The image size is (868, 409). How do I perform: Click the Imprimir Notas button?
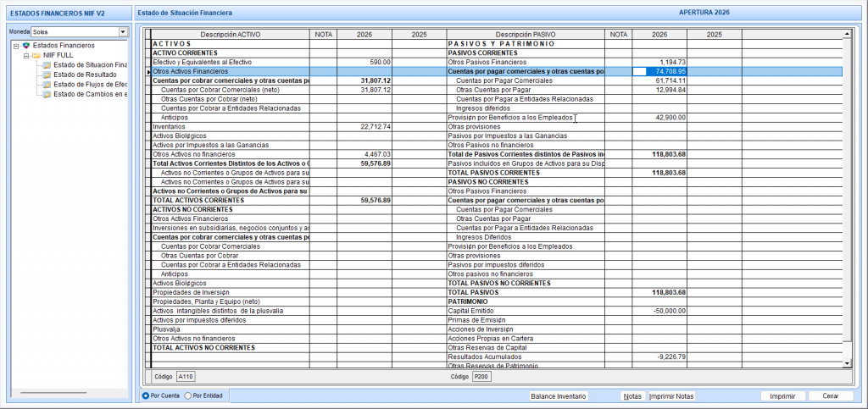671,396
